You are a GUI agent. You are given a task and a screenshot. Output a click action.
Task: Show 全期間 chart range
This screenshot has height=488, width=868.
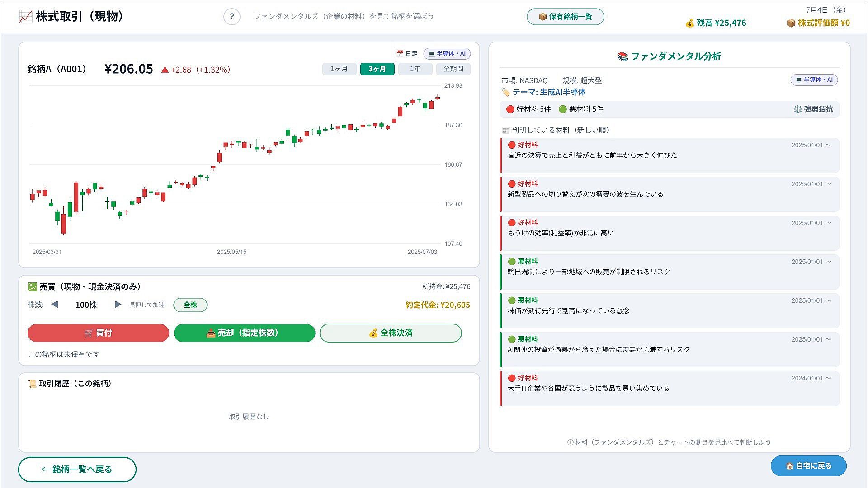(453, 69)
